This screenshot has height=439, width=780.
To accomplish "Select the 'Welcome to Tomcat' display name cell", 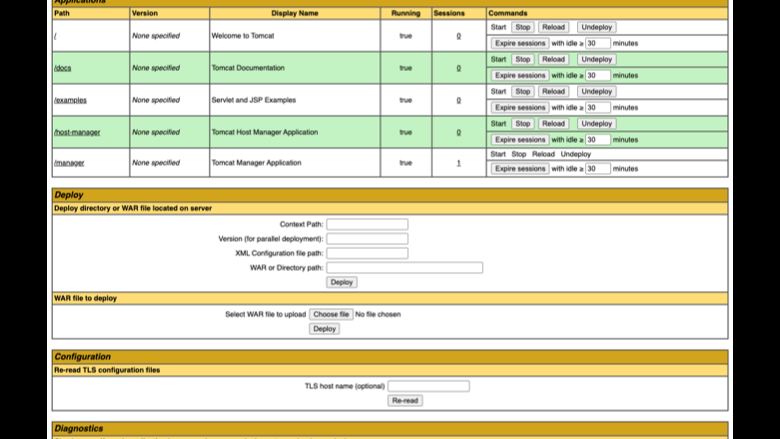I will 295,36.
